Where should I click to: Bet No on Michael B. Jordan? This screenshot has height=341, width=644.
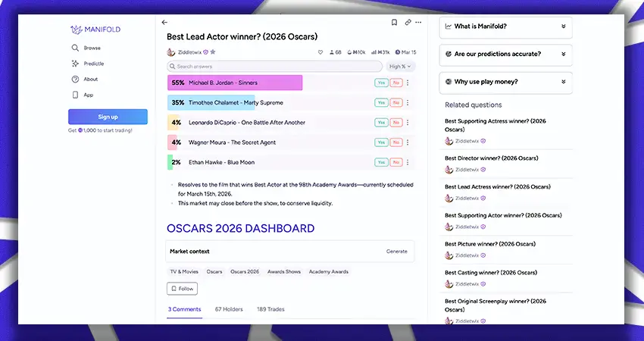(396, 83)
